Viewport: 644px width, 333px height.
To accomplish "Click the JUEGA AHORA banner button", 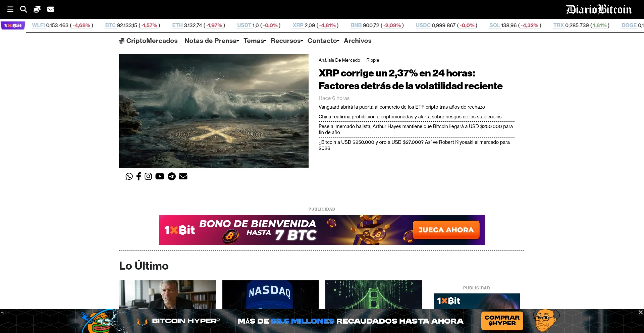I will tap(446, 230).
